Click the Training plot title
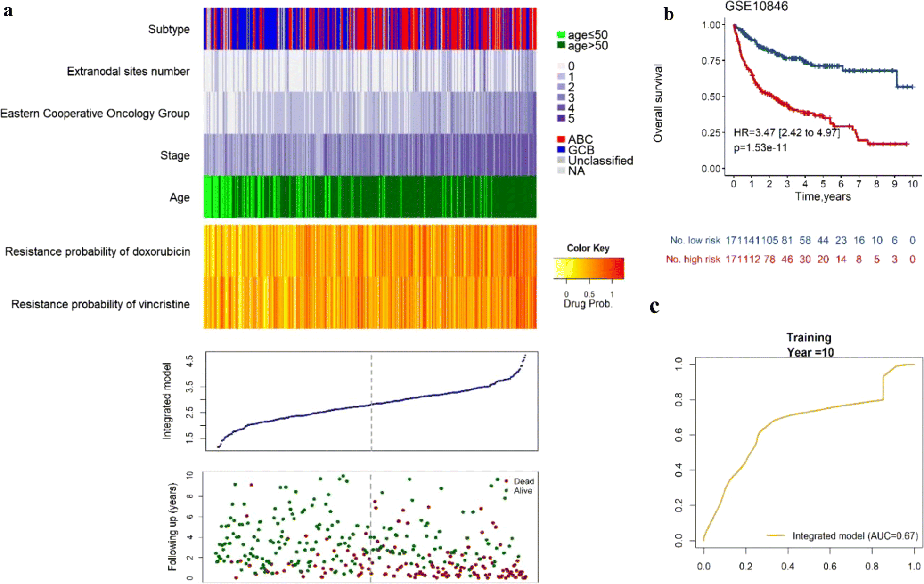924x584 pixels. coord(809,337)
